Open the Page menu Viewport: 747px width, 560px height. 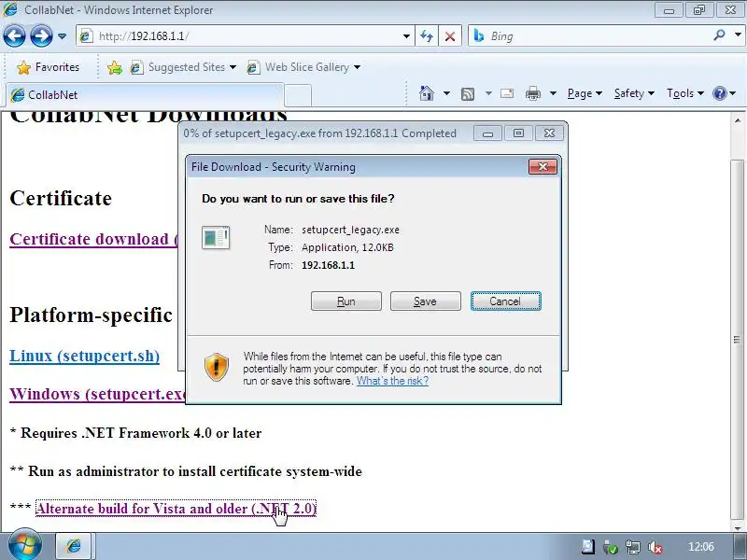coord(585,93)
